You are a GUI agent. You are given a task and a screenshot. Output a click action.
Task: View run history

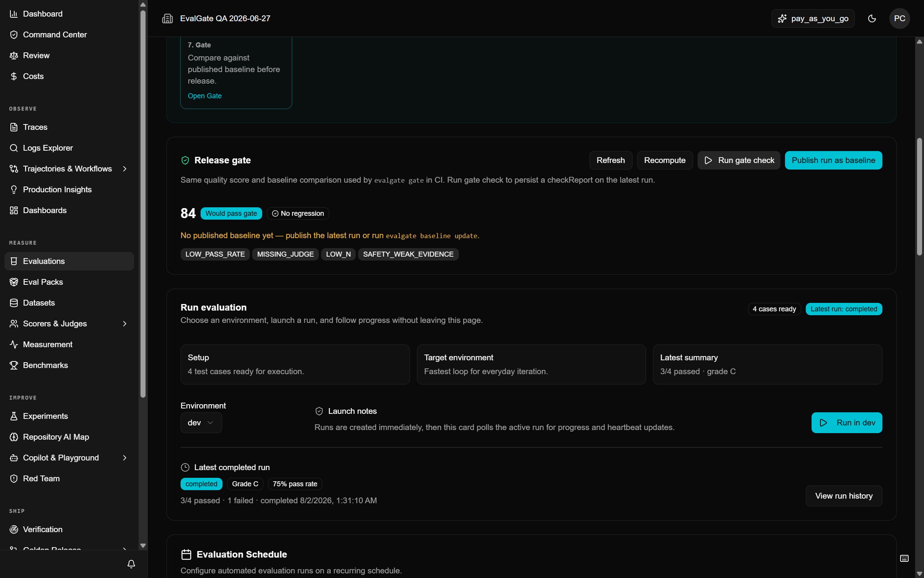(844, 496)
